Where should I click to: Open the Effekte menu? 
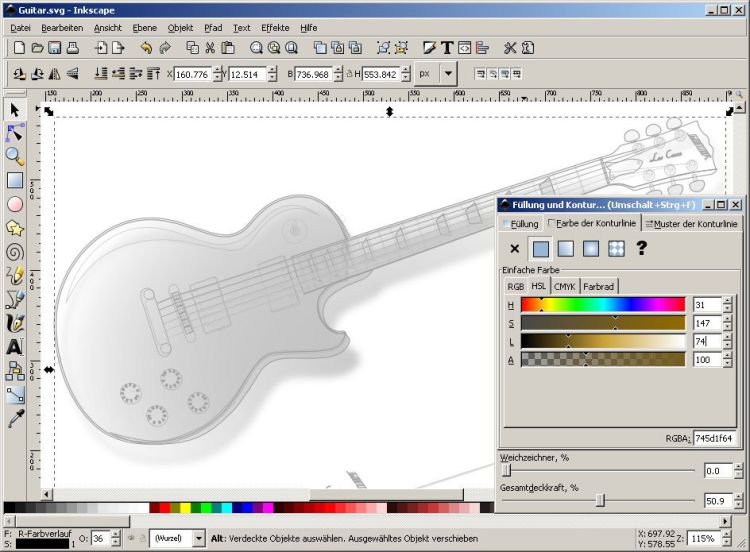coord(275,28)
